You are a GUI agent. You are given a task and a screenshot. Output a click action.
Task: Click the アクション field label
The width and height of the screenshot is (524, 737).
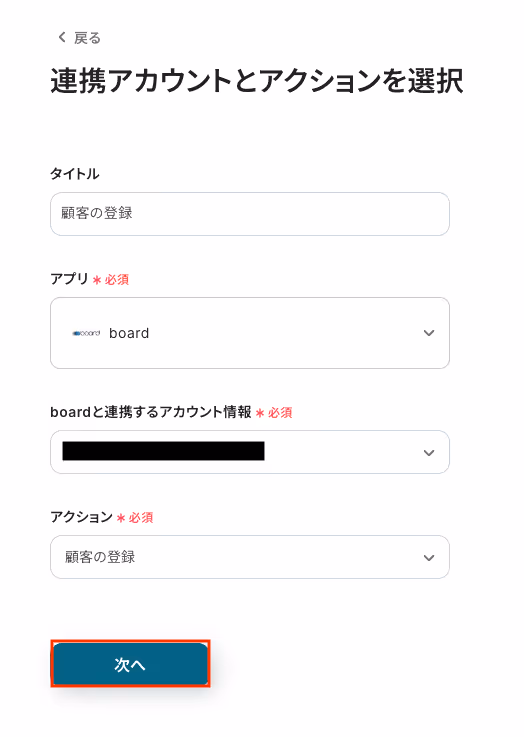81,517
